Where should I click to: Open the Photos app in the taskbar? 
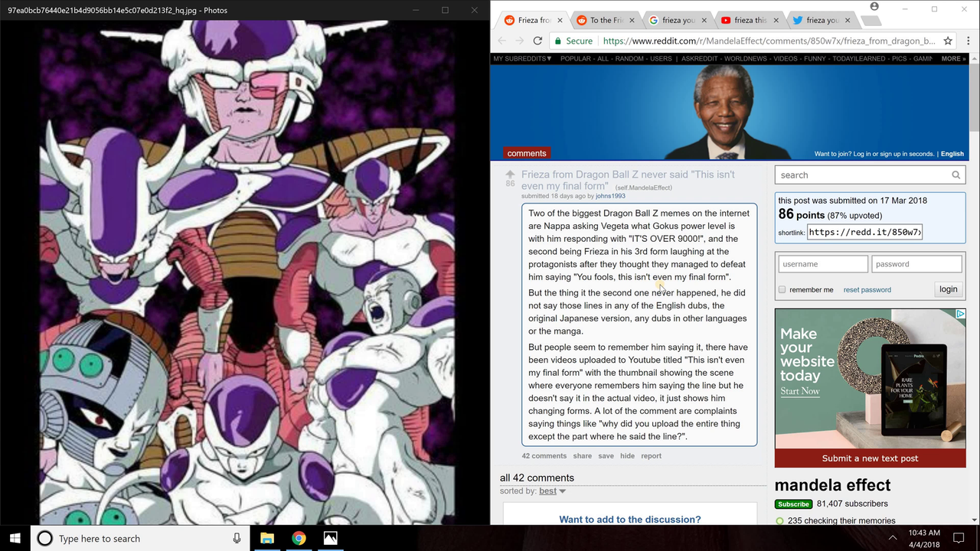(x=330, y=538)
